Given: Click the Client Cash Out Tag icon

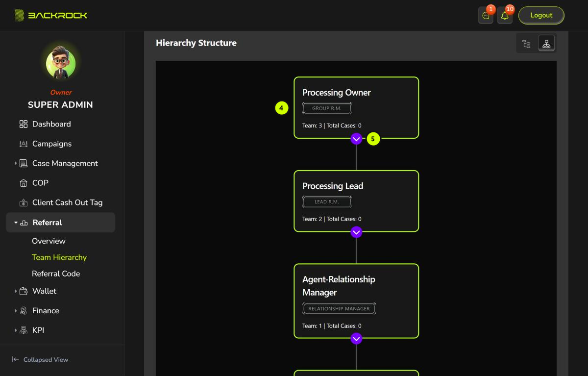Looking at the screenshot, I should (x=24, y=202).
